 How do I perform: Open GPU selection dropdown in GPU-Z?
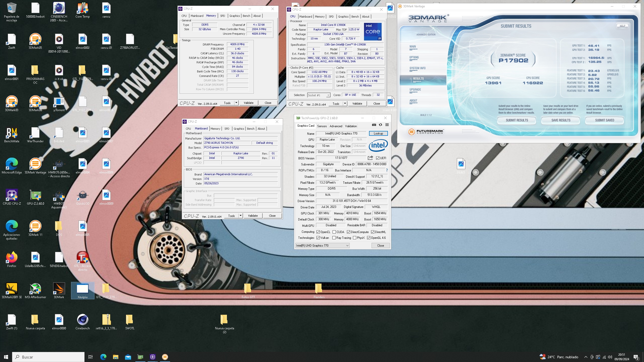click(x=322, y=245)
